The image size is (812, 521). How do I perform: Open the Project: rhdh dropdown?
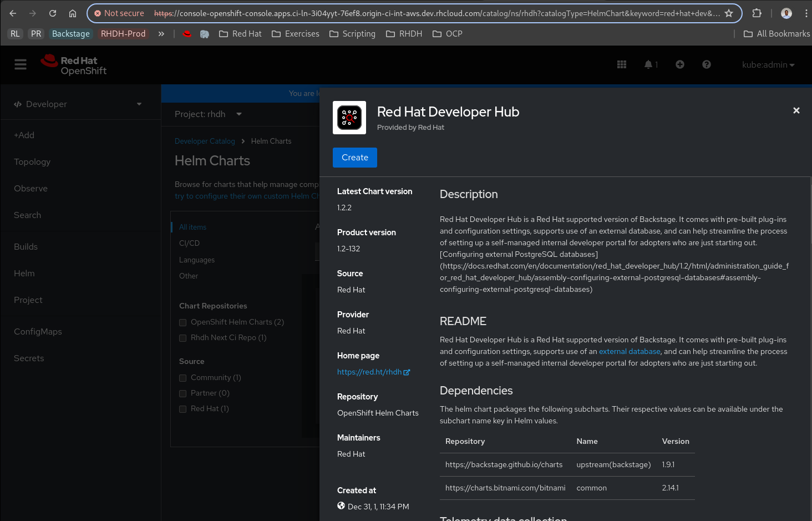coord(208,114)
